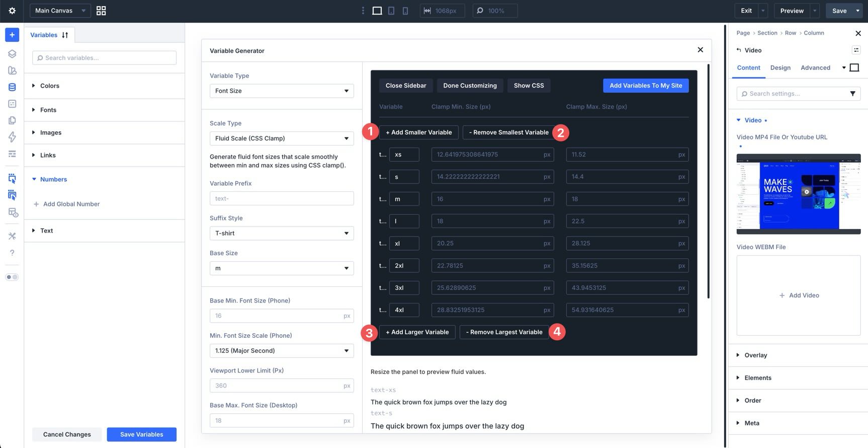This screenshot has width=868, height=448.
Task: Open the variables database icon in sidebar
Action: point(12,87)
